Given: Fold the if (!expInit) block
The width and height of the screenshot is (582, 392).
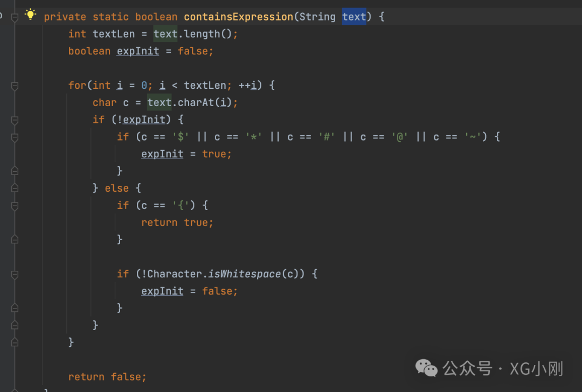Looking at the screenshot, I should 15,120.
